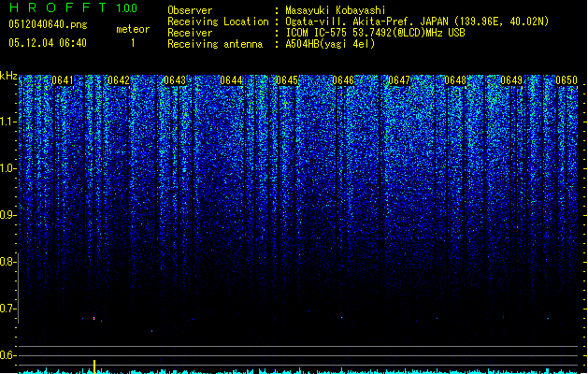
Task: Click the 0648 time marker
Action: click(455, 80)
